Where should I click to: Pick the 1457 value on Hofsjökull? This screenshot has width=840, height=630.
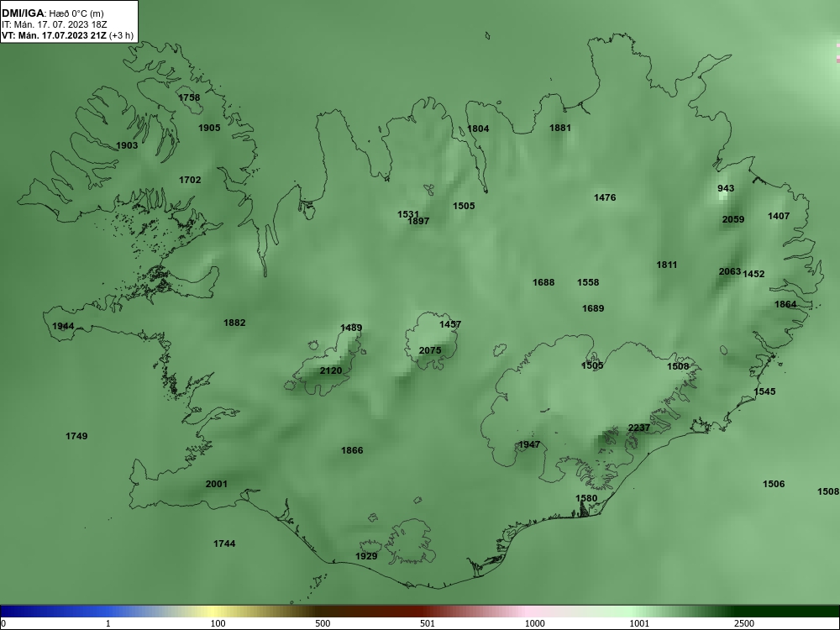point(450,324)
